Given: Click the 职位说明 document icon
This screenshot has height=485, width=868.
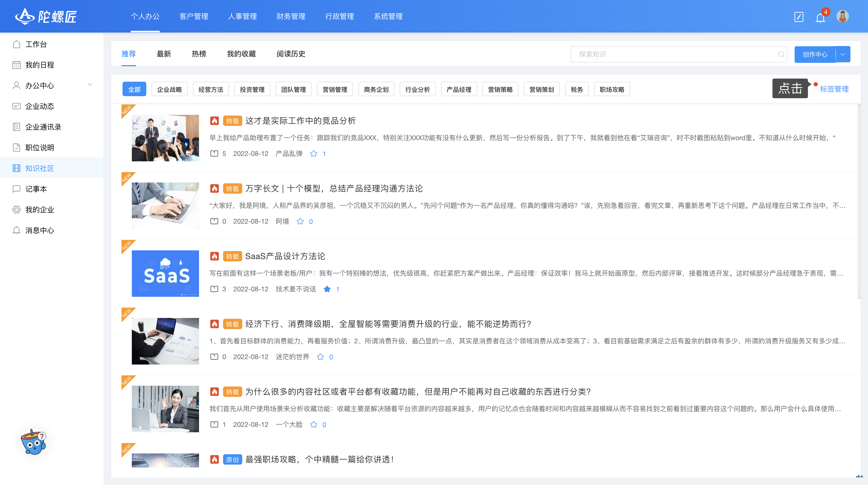Looking at the screenshot, I should point(16,147).
